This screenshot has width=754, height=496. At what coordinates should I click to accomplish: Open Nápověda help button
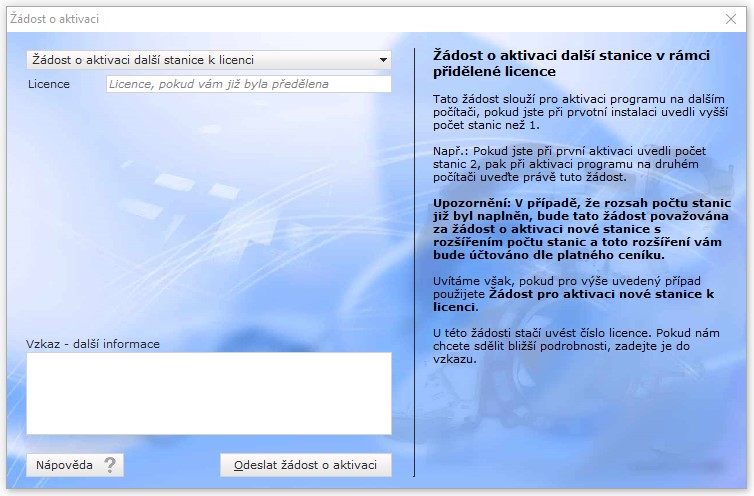point(75,465)
